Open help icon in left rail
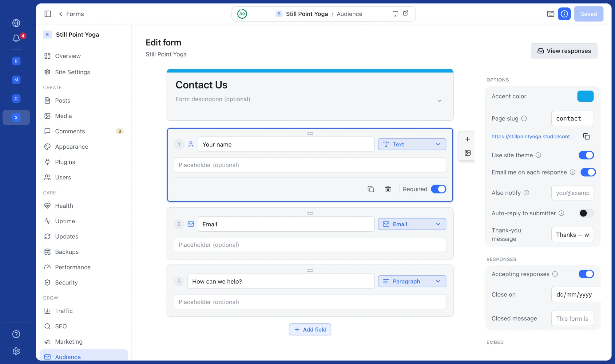 (x=16, y=334)
